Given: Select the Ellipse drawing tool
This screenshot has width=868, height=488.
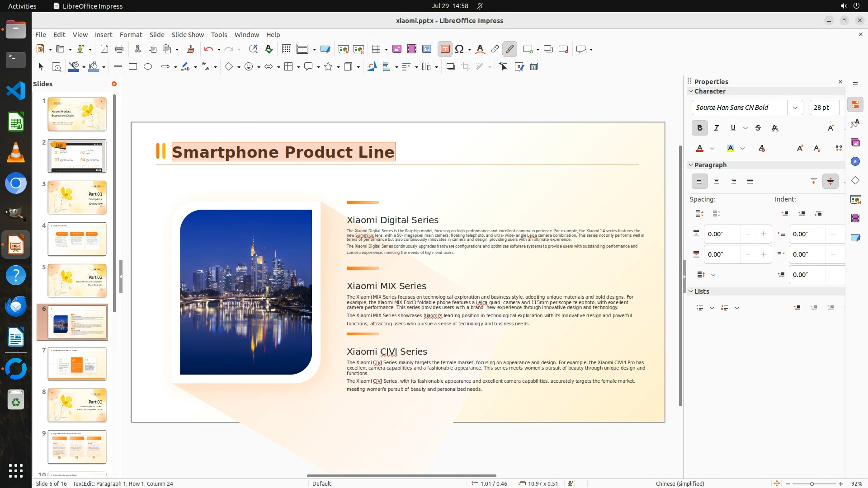Looking at the screenshot, I should [x=148, y=67].
